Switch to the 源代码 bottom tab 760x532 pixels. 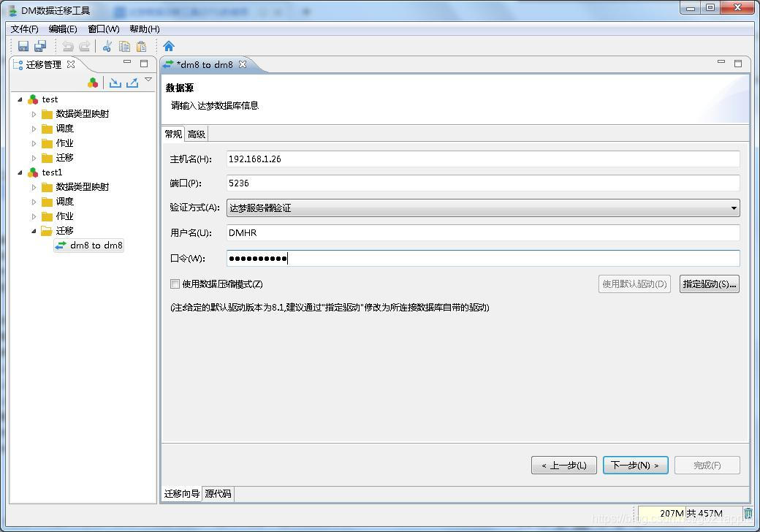click(218, 494)
